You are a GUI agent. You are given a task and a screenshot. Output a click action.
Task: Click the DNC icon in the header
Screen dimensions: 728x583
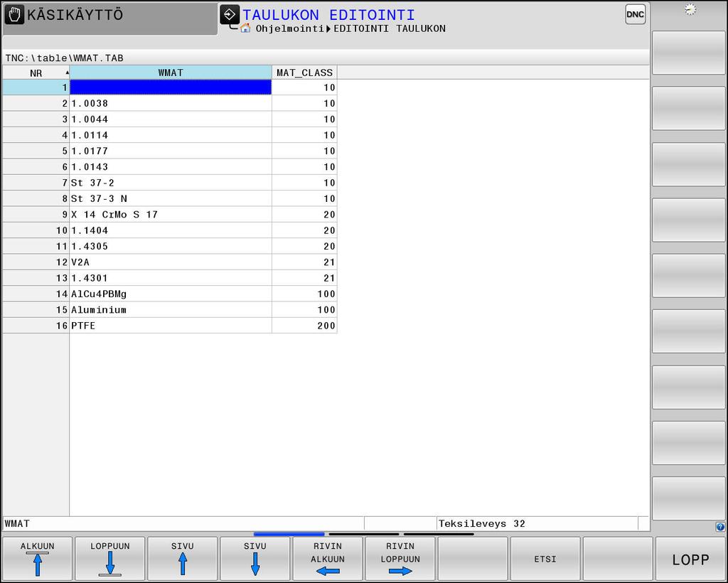(635, 14)
